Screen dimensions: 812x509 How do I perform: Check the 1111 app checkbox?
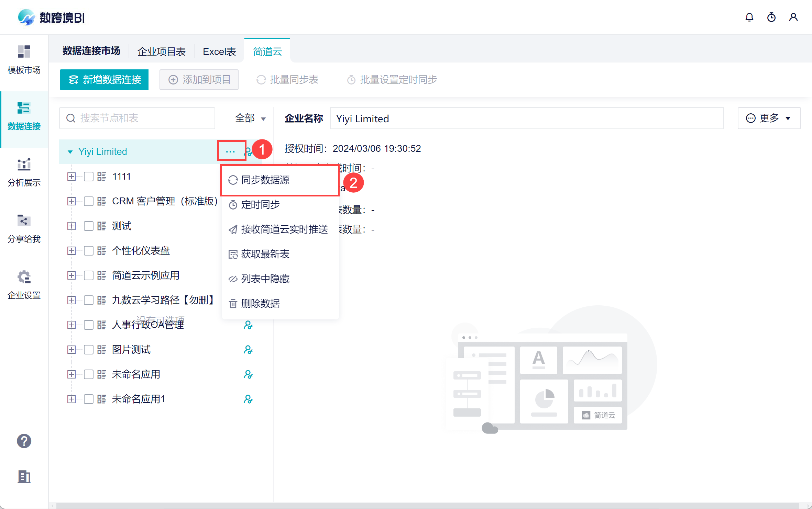89,177
